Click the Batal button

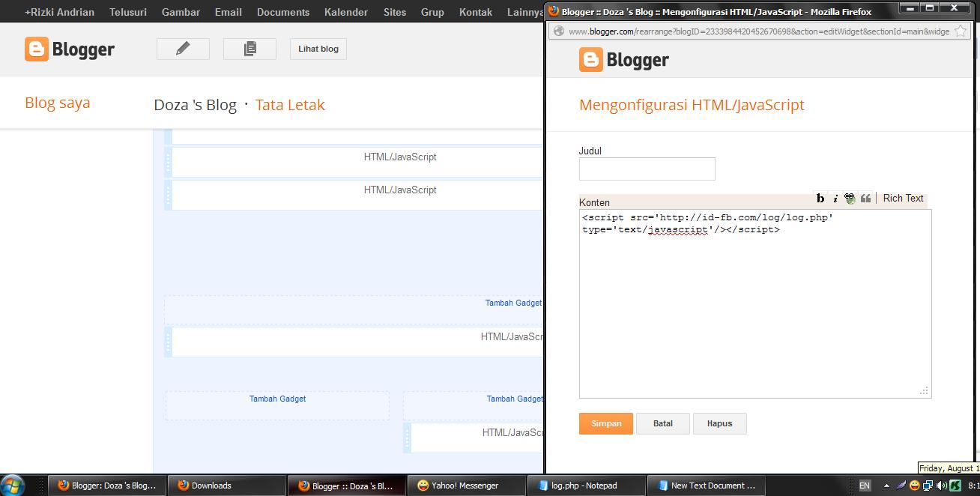663,423
